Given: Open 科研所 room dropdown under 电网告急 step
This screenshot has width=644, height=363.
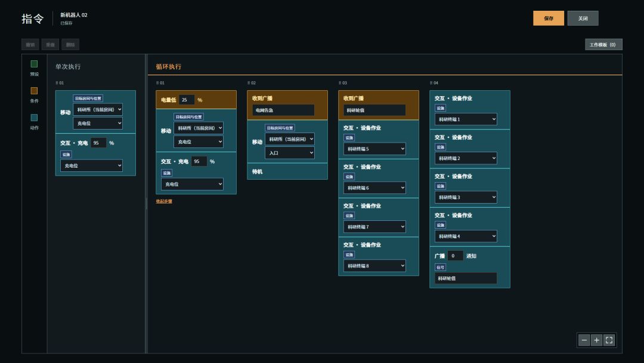Looking at the screenshot, I should point(290,139).
